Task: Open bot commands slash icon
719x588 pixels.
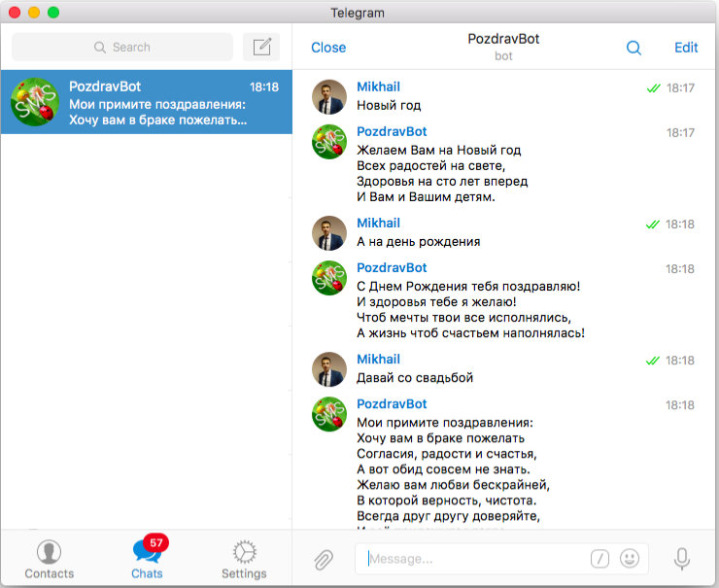Action: (599, 559)
